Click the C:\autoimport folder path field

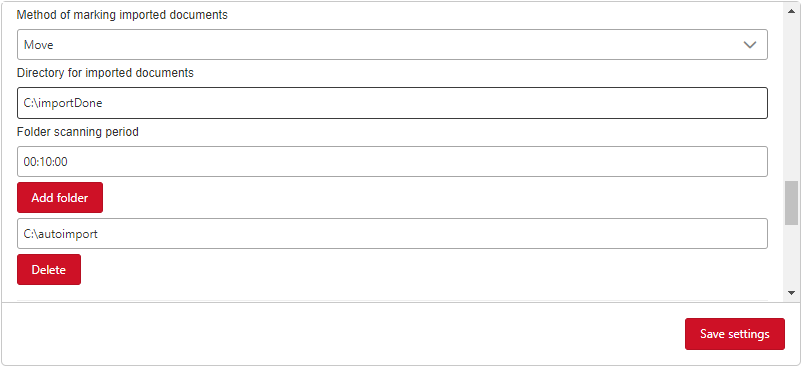pyautogui.click(x=392, y=234)
